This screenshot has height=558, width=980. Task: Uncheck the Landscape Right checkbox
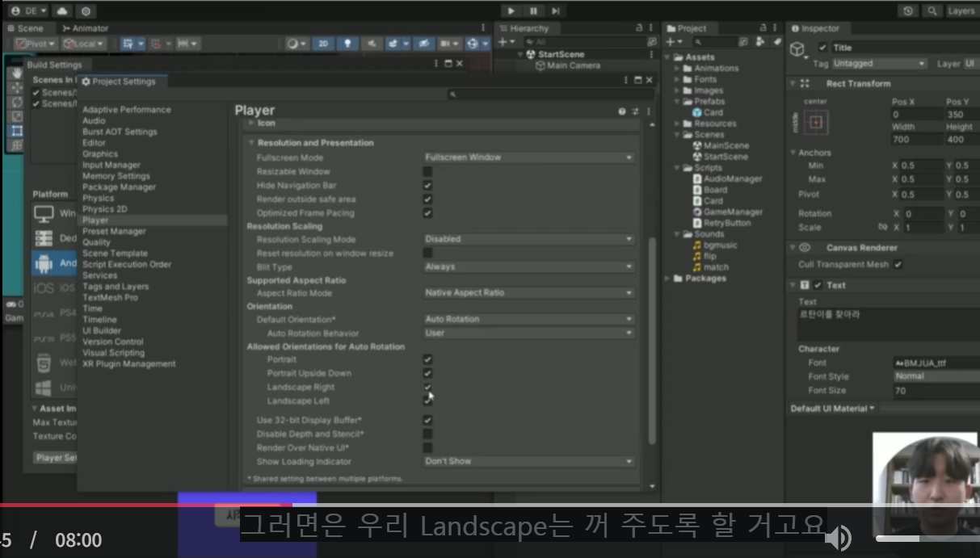[427, 387]
